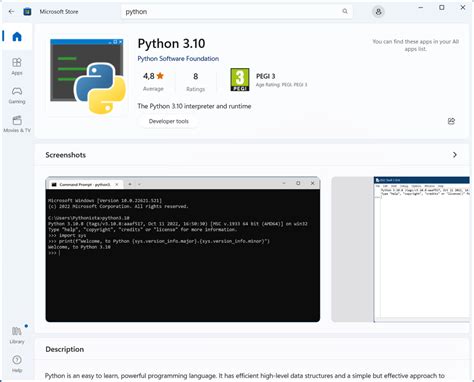
Task: Maximize the Microsoft Store window
Action: pos(442,7)
